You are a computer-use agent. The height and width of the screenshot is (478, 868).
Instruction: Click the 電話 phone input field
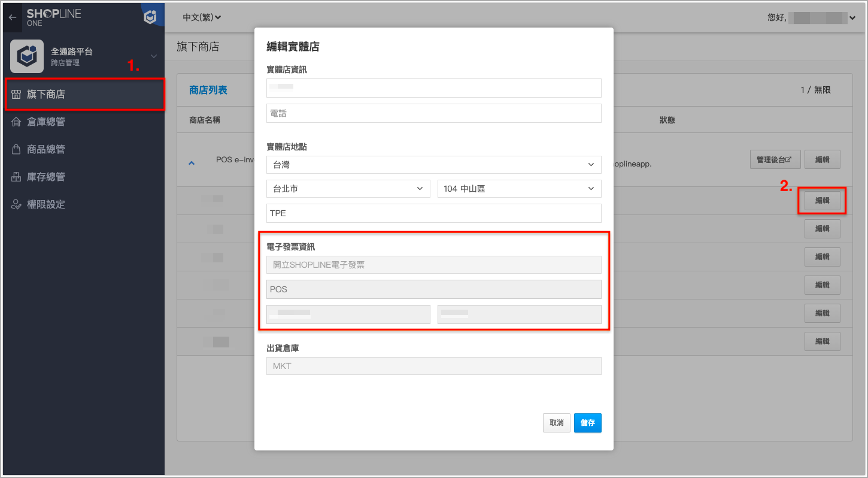click(x=434, y=113)
